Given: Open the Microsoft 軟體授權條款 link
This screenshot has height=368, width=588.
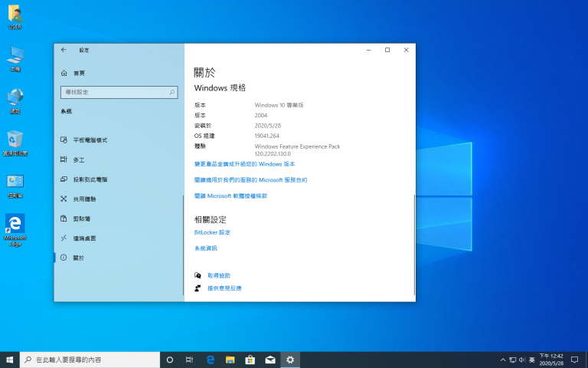Looking at the screenshot, I should coord(230,195).
